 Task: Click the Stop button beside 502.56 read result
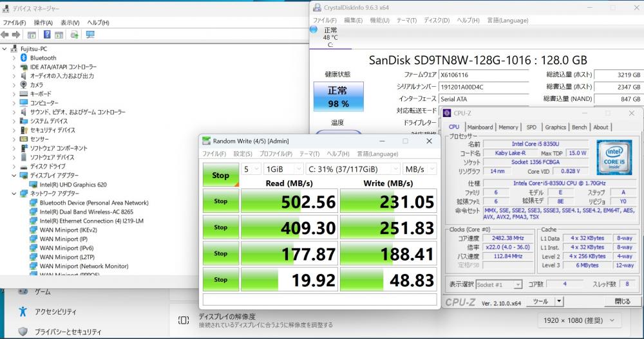(220, 201)
